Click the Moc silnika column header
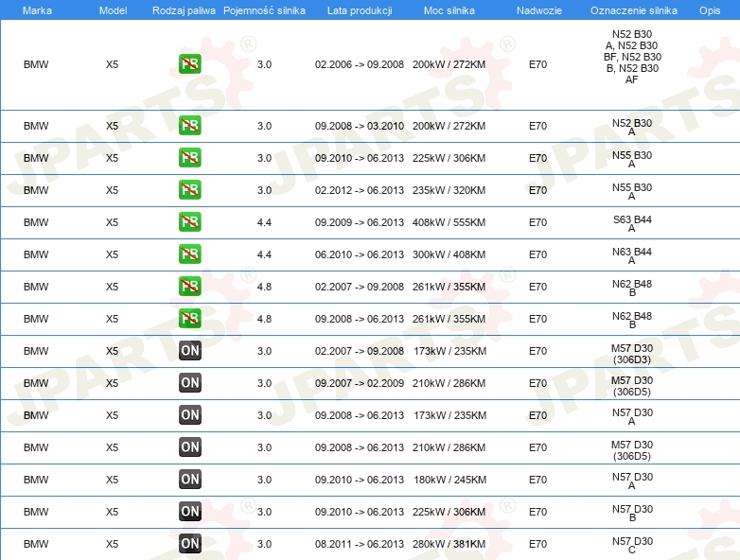 (x=449, y=9)
